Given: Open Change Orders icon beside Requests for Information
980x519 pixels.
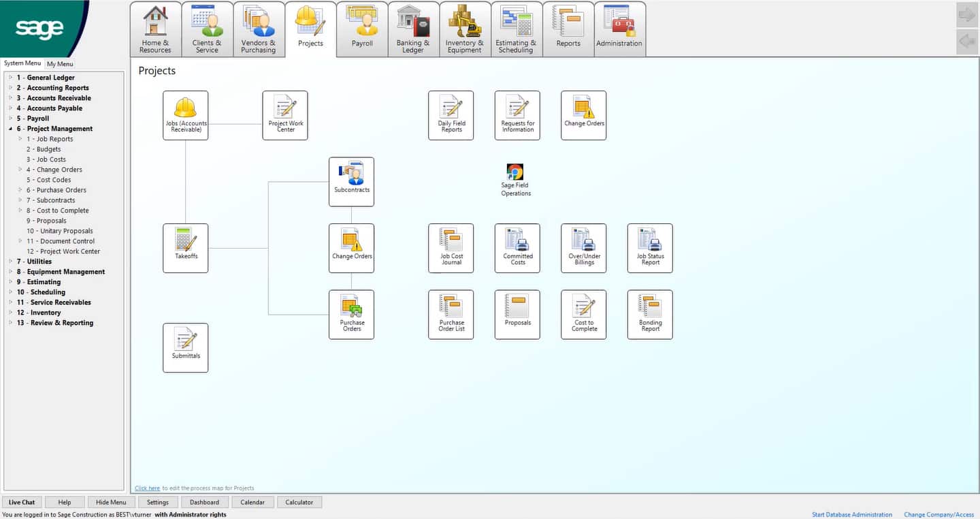Looking at the screenshot, I should point(583,115).
